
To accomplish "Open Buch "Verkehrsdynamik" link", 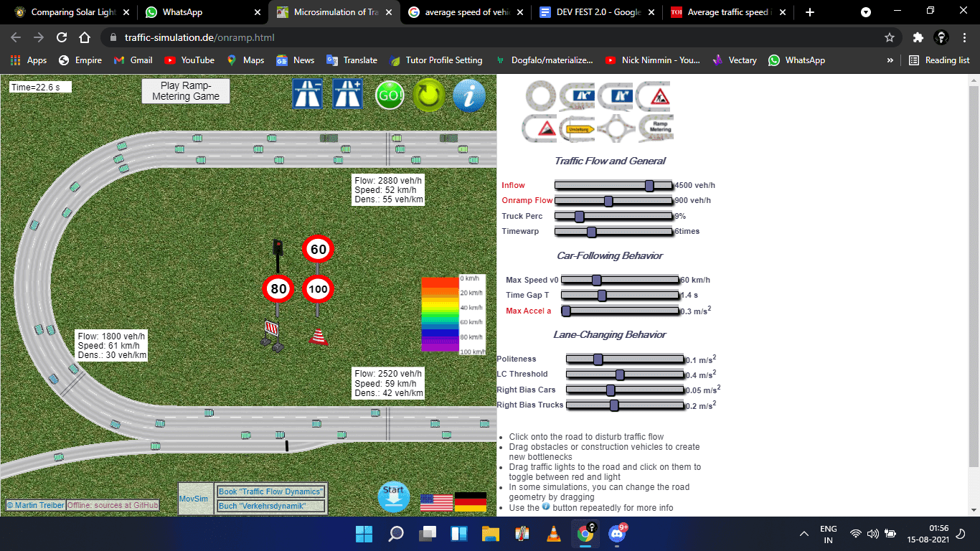I will coord(271,507).
